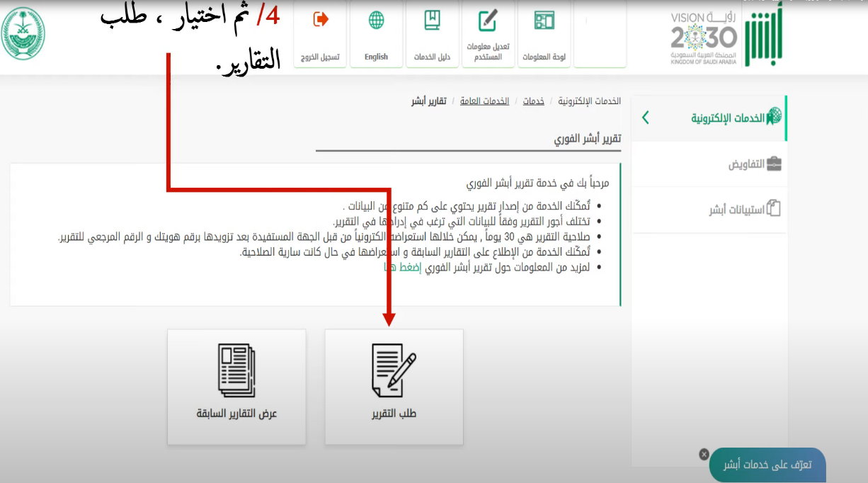Image resolution: width=868 pixels, height=483 pixels.
Task: Close the تعرّف على خدمات أبشر popup
Action: click(x=704, y=454)
